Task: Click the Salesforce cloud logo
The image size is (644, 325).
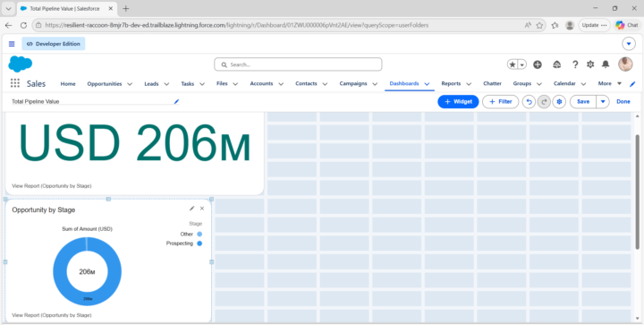Action: (20, 64)
